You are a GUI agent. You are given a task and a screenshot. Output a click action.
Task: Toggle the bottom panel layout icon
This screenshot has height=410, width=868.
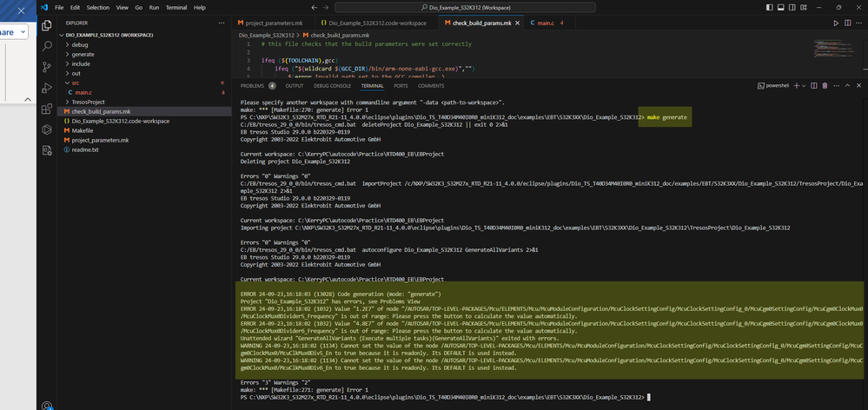[x=780, y=7]
